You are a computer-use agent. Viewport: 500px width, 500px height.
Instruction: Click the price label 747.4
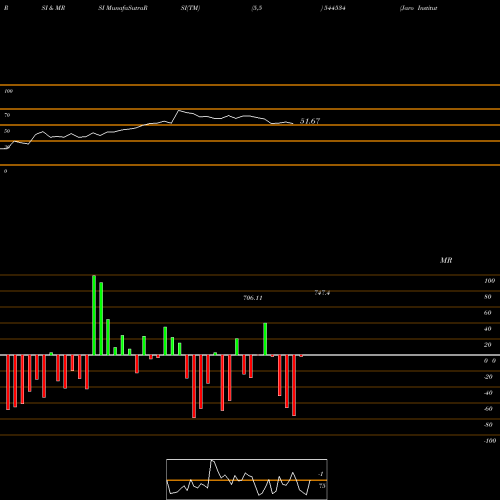(322, 293)
